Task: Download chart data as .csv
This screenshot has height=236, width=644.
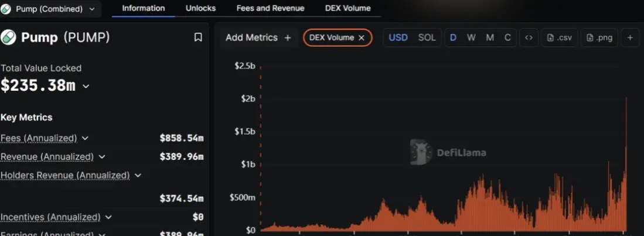Action: (560, 37)
